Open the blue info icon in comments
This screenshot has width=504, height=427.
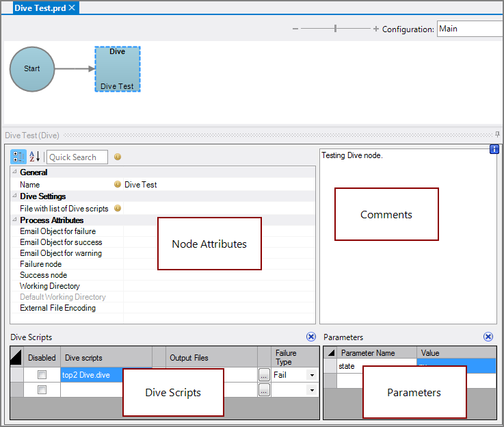tap(494, 149)
